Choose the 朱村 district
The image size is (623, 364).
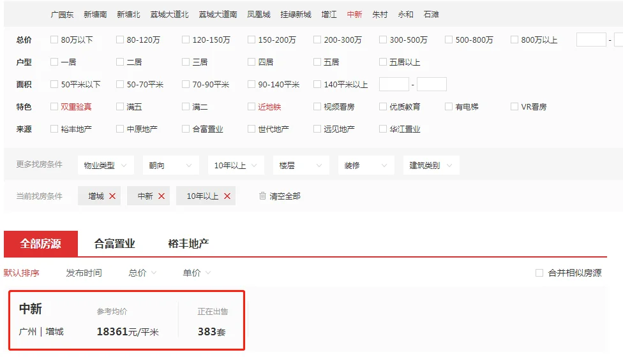pos(380,14)
